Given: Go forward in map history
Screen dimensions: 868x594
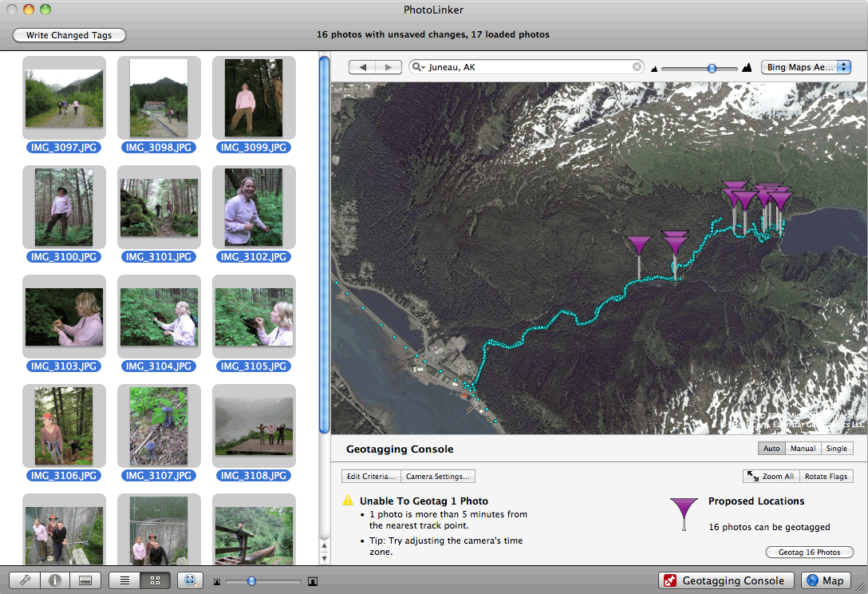Looking at the screenshot, I should (389, 67).
